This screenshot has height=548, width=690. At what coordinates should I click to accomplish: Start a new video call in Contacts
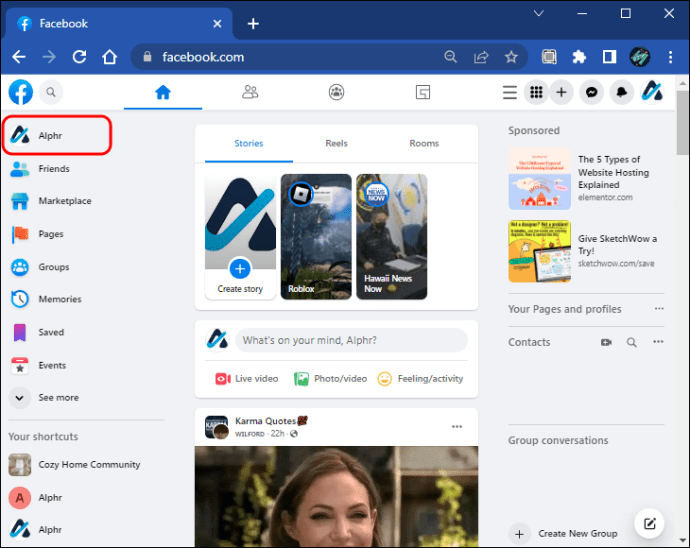pos(605,342)
